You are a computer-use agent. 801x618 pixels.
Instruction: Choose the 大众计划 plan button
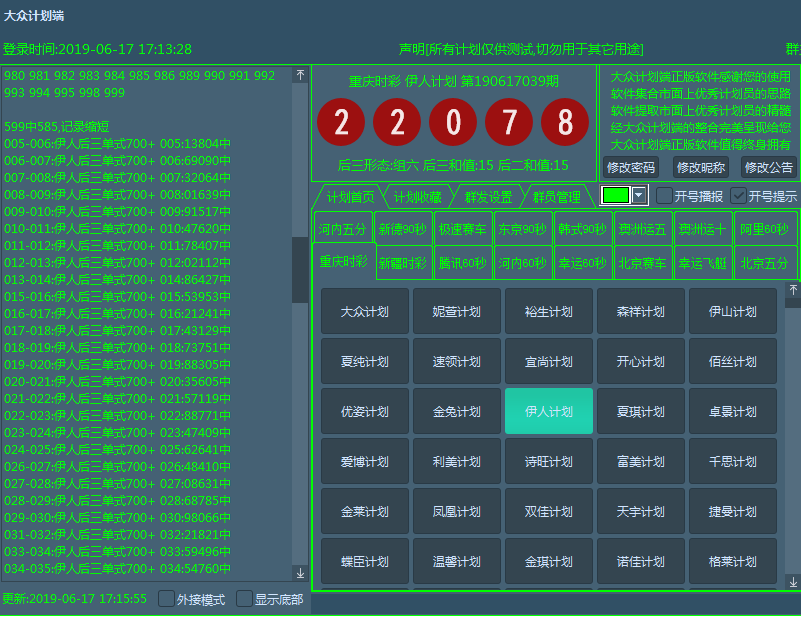tap(365, 311)
